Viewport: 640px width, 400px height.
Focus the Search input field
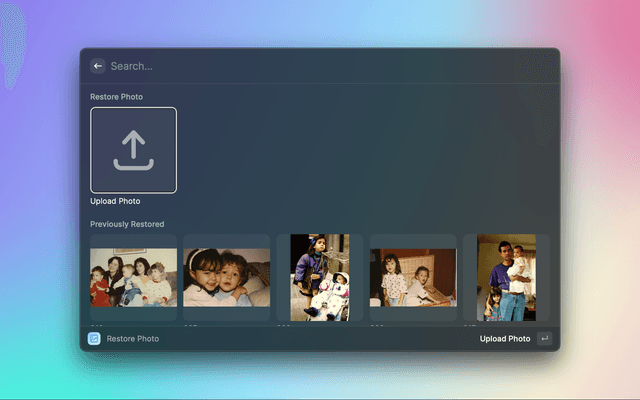click(x=300, y=66)
